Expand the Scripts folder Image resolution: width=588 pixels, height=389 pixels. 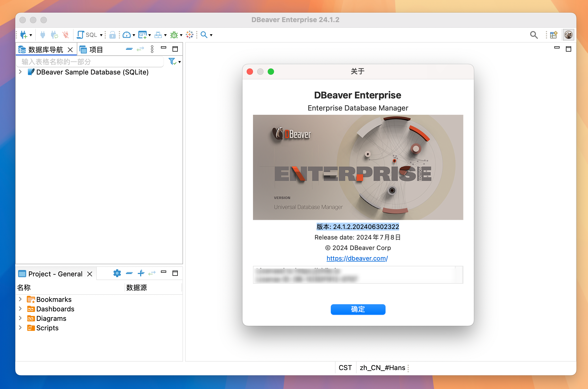click(20, 328)
